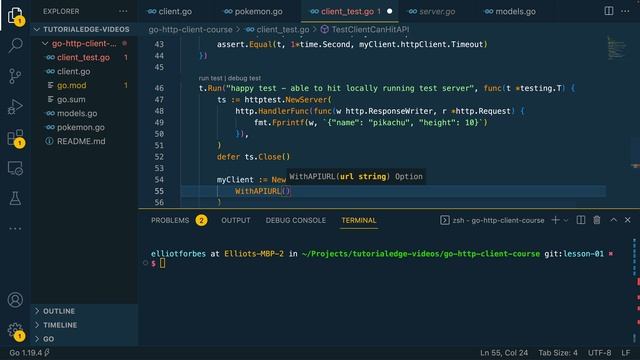
Task: Split the editor to the right
Action: pyautogui.click(x=609, y=11)
